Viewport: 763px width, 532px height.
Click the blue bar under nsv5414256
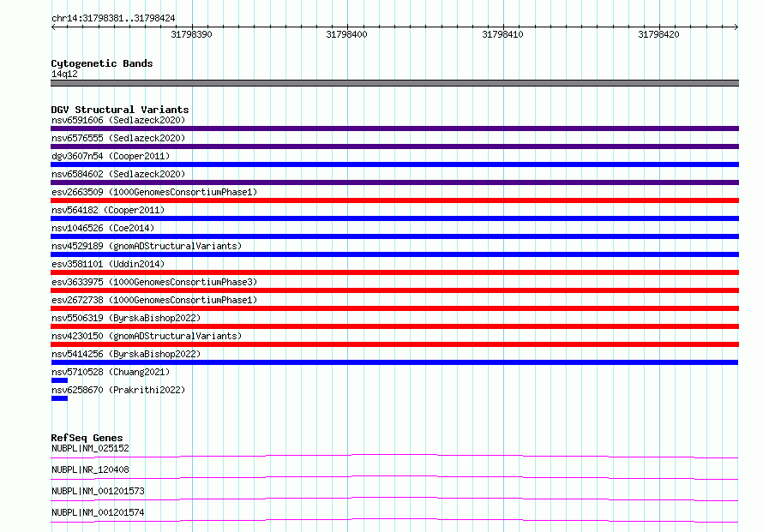[394, 362]
